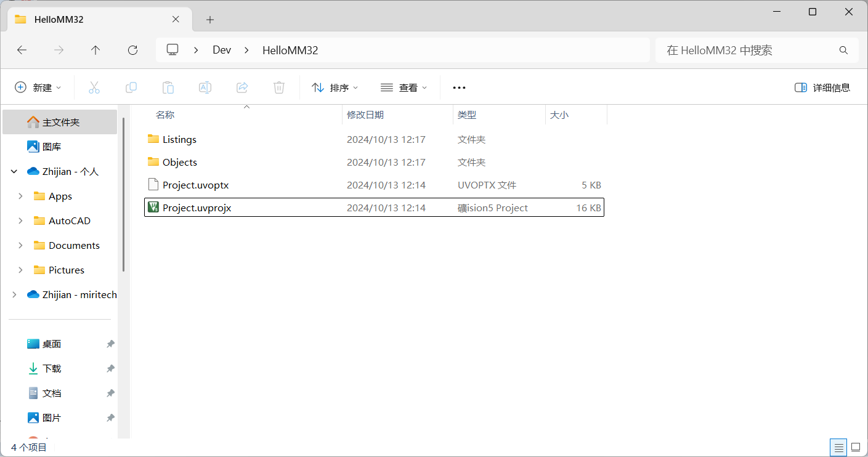Switch to large thumbnails view layout
The image size is (868, 457).
tap(856, 447)
